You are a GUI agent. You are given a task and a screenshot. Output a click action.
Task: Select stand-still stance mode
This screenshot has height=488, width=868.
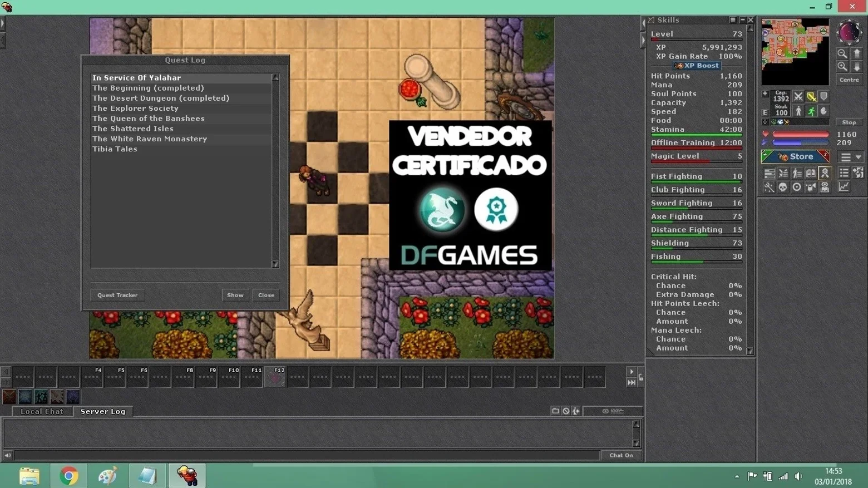(798, 111)
